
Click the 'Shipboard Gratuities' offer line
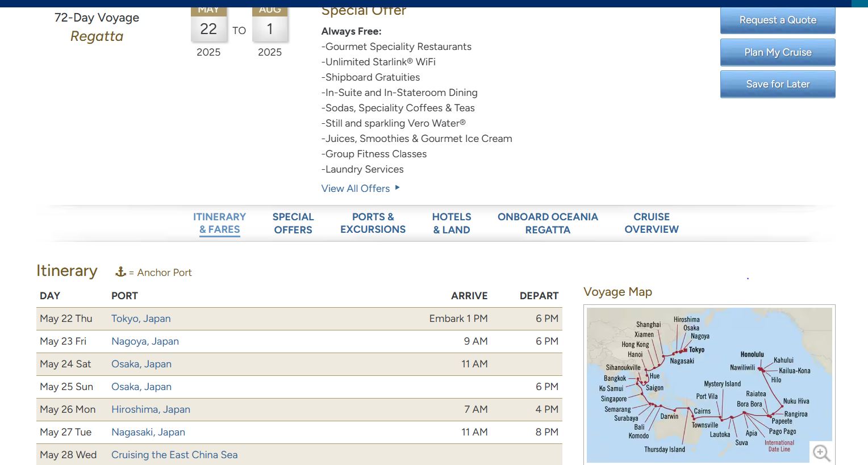[x=371, y=77]
